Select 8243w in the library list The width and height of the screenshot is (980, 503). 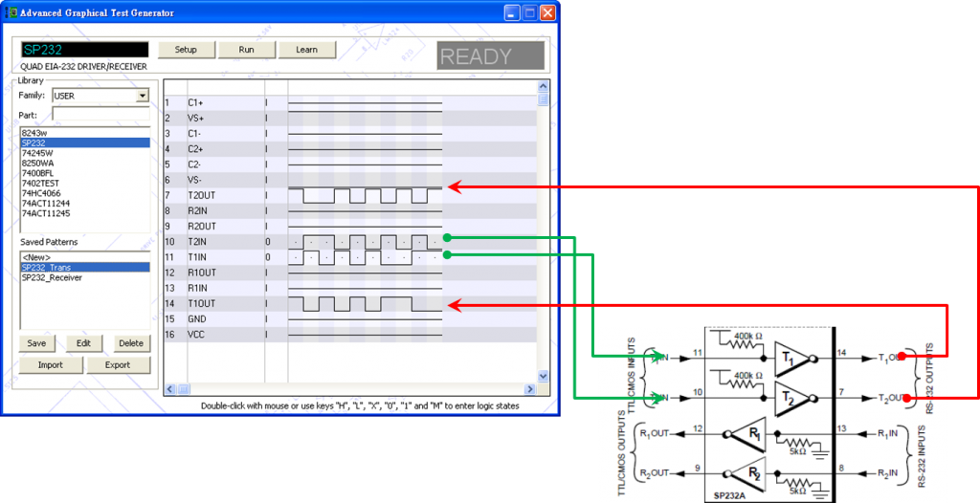click(85, 133)
